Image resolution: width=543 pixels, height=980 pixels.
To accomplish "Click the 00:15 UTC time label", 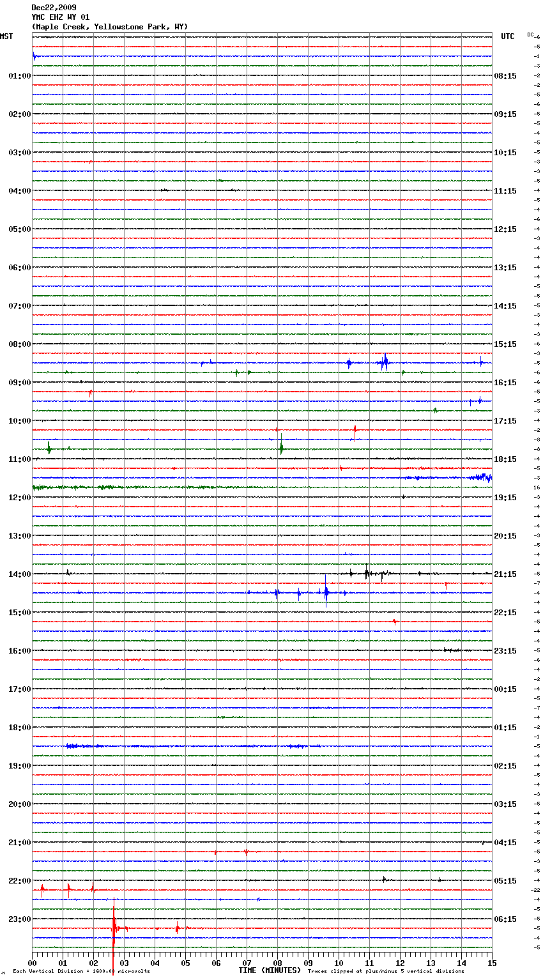I will (505, 689).
